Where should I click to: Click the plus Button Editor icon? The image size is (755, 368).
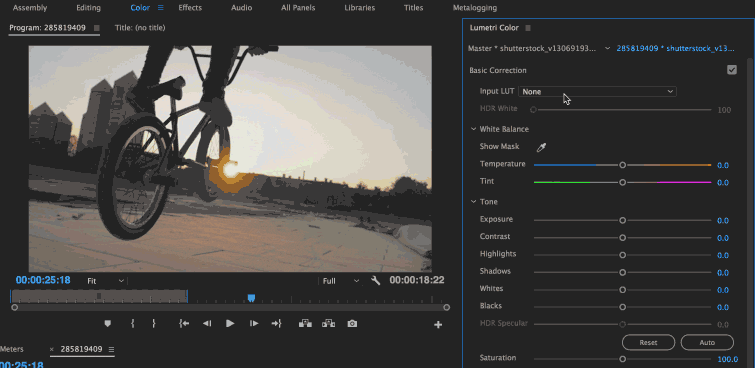tap(438, 325)
